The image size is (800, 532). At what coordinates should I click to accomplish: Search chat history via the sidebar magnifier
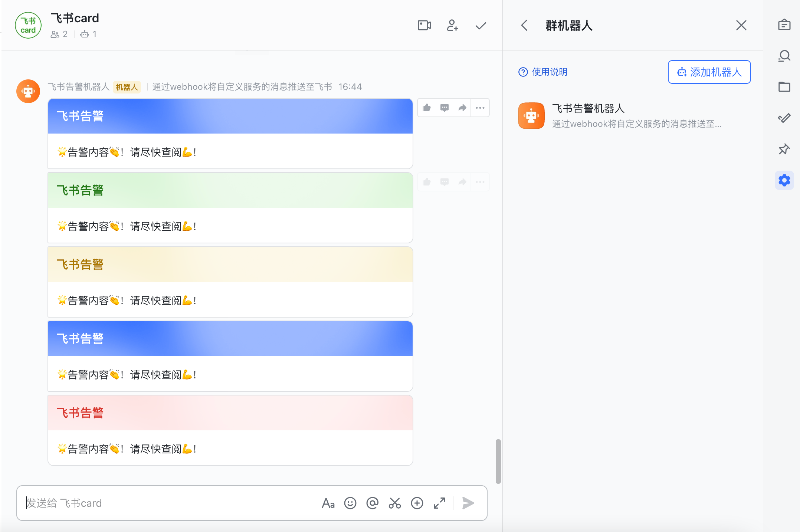point(784,56)
